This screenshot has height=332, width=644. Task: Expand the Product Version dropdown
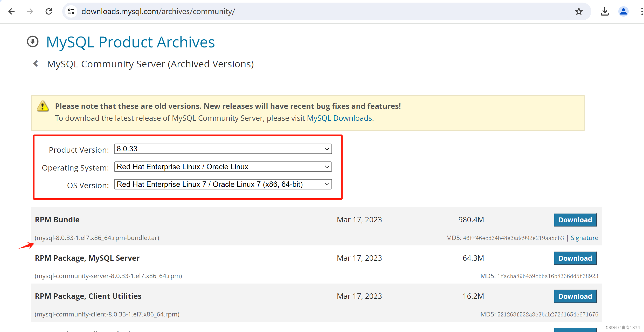tap(223, 148)
